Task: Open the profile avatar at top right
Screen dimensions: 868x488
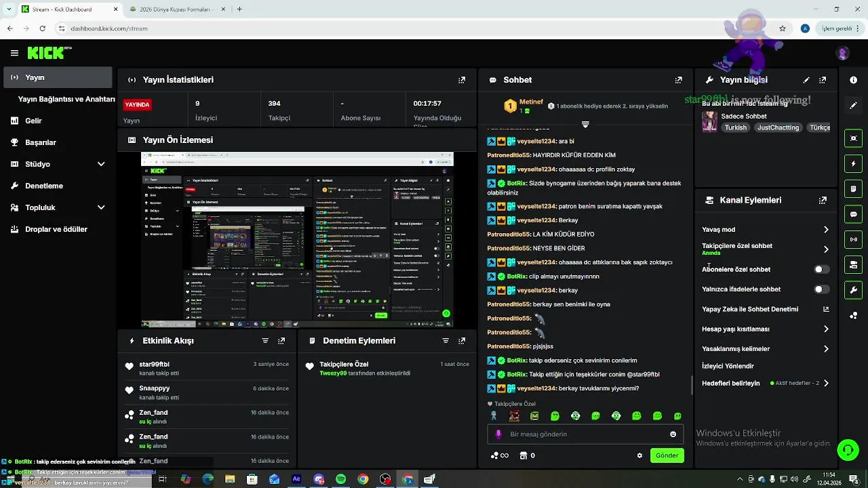Action: coord(843,54)
